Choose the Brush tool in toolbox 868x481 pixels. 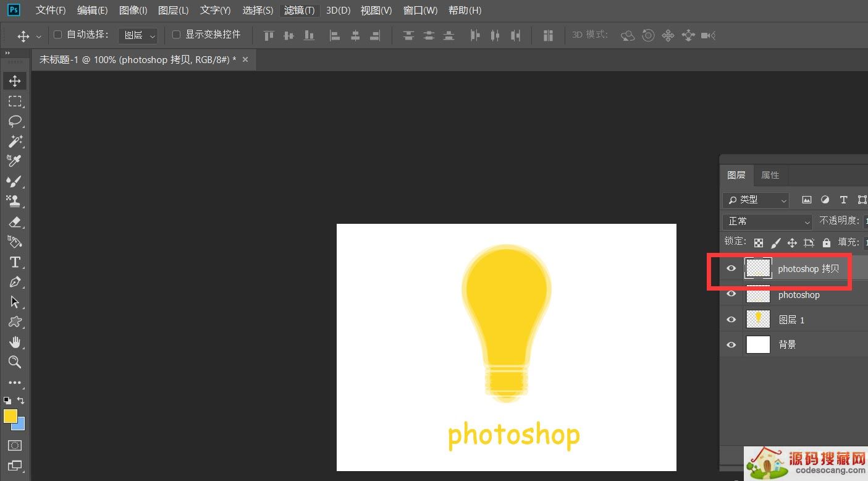pos(15,181)
